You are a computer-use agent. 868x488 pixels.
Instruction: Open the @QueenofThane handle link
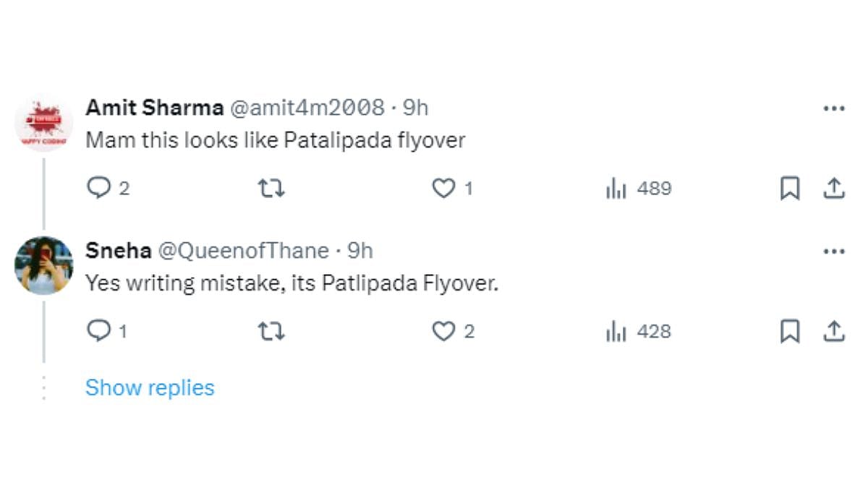pos(244,251)
